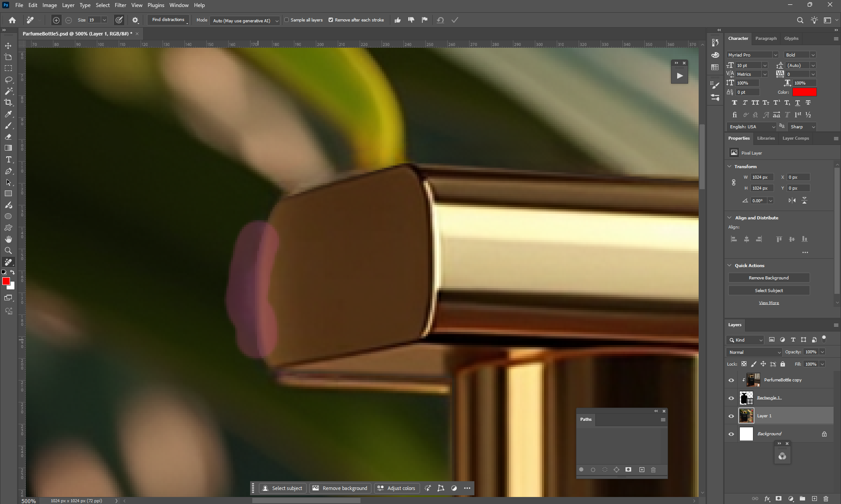Open the Myriad Pro font dropdown

pyautogui.click(x=775, y=55)
